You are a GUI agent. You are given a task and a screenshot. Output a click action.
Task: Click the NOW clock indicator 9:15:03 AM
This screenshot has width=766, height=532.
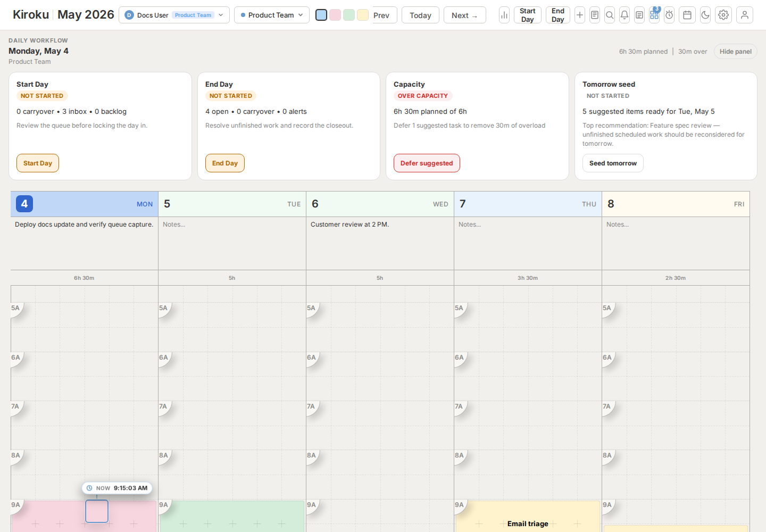pos(117,488)
